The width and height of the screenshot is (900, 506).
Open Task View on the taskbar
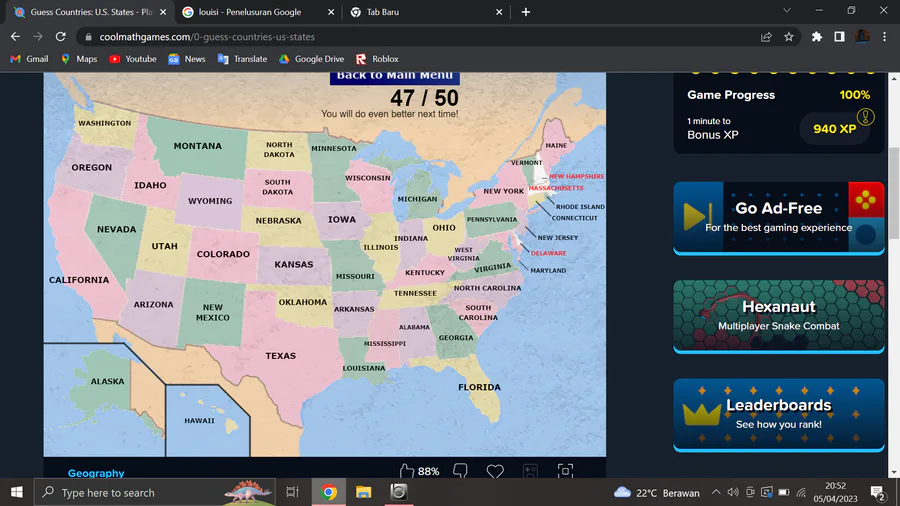tap(293, 492)
